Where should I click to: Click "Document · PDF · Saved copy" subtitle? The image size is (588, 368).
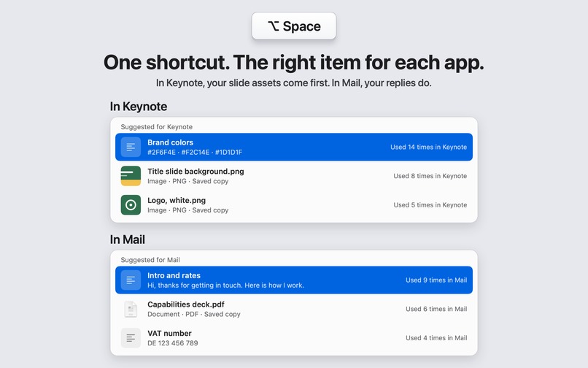coord(193,314)
